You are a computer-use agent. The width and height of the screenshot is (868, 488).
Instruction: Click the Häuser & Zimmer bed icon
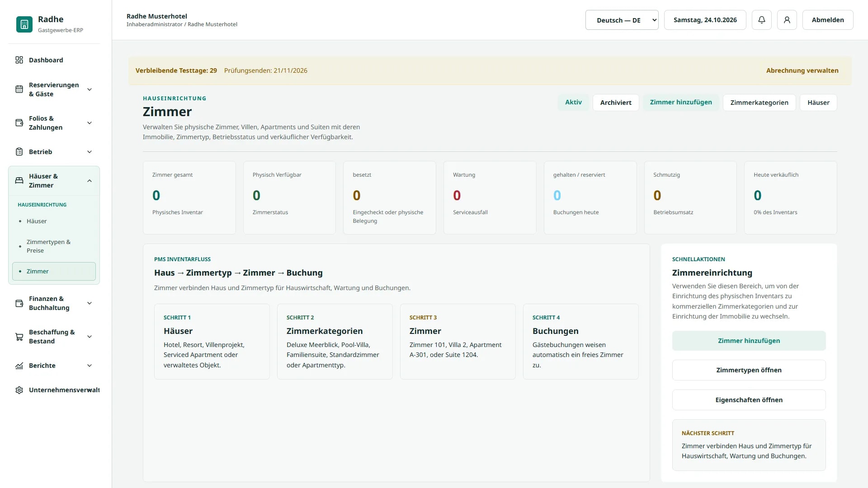[19, 181]
